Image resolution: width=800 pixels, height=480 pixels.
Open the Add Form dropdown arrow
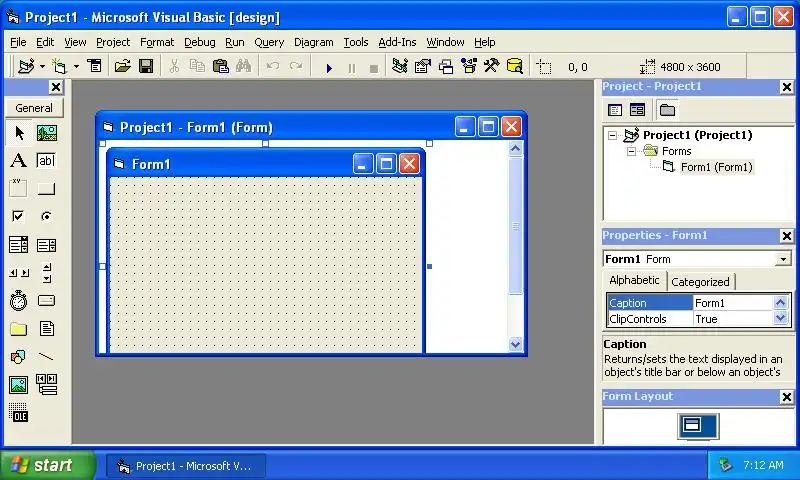[x=76, y=67]
